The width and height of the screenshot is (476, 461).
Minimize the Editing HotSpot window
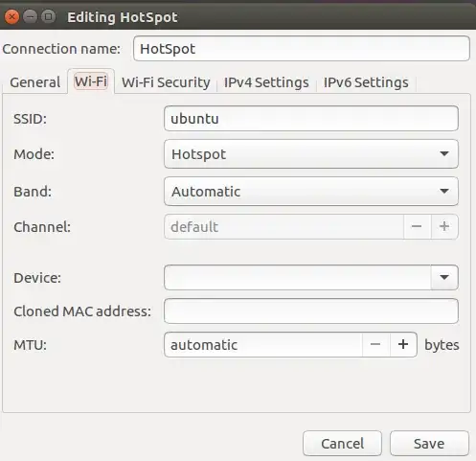click(x=31, y=16)
